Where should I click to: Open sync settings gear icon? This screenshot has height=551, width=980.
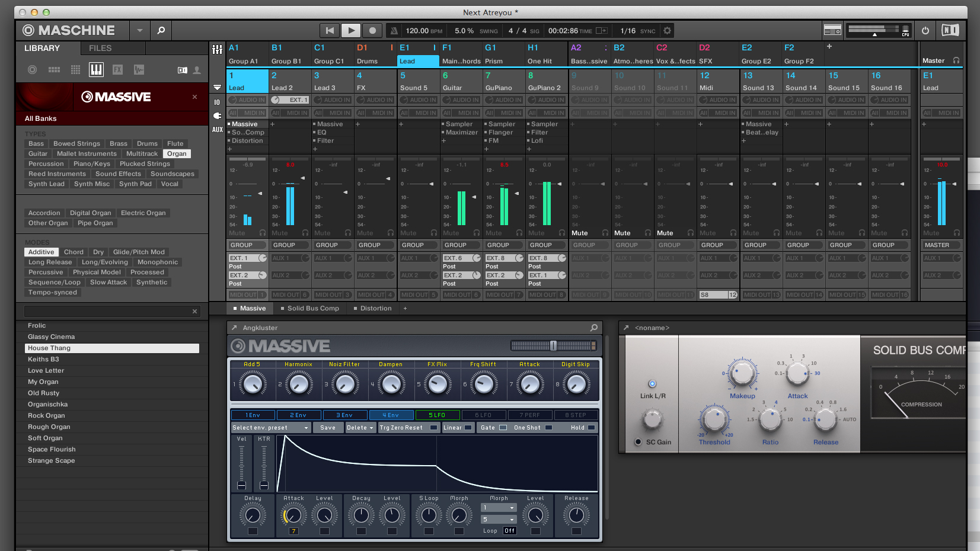pyautogui.click(x=668, y=30)
